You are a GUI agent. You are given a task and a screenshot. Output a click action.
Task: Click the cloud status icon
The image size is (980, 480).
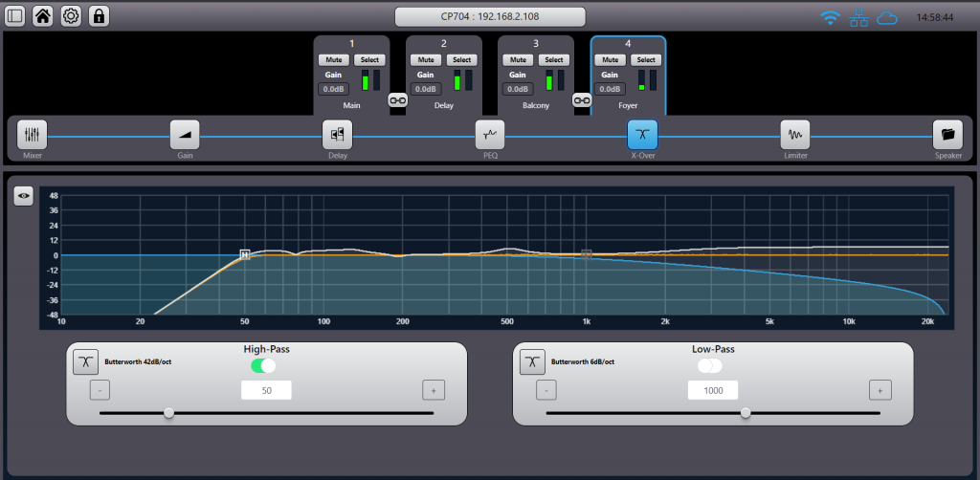point(887,18)
